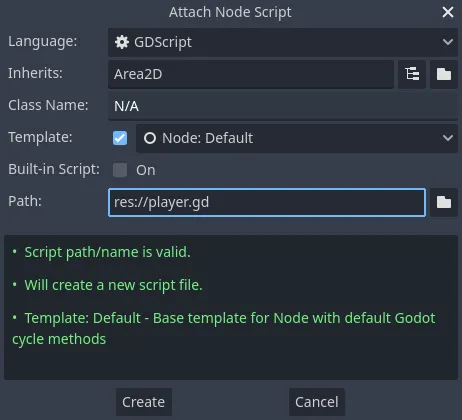
Task: Click the script path valid message
Action: coord(107,252)
